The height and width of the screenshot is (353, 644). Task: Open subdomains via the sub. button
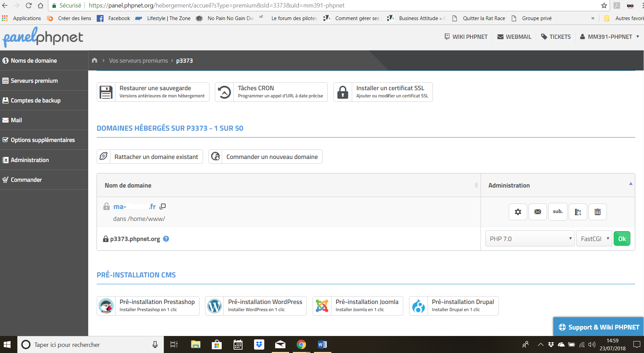(557, 212)
